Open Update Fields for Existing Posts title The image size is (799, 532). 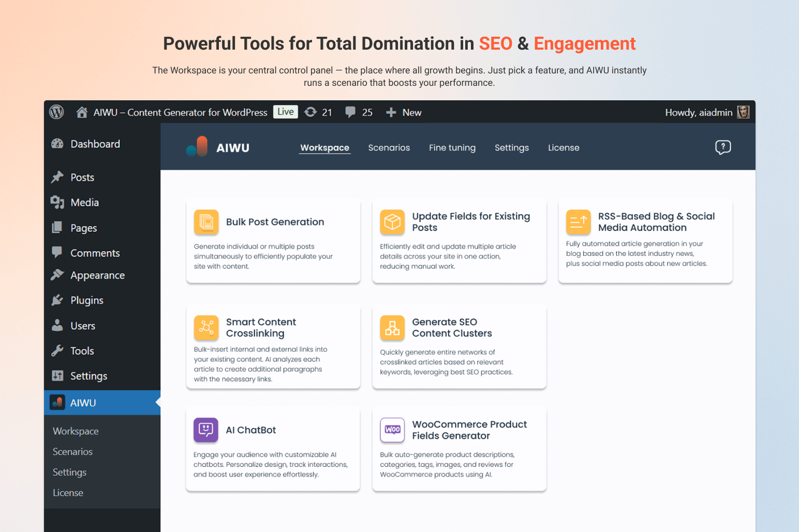[x=471, y=222]
